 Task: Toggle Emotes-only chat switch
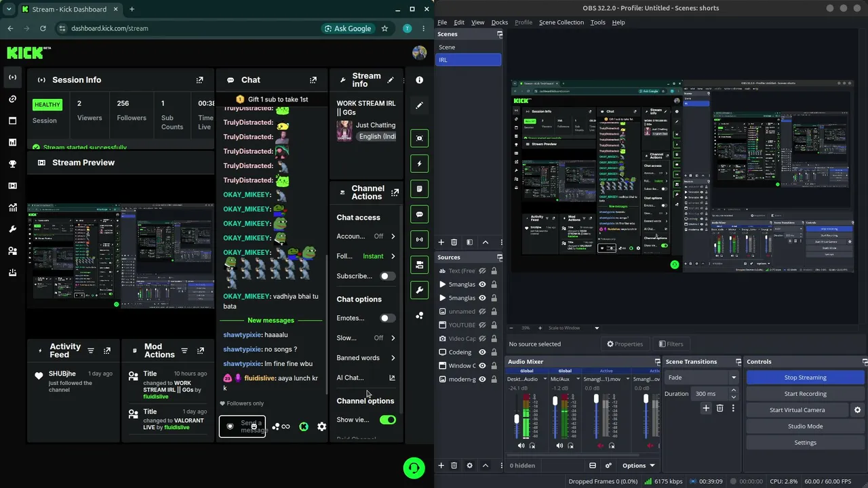pyautogui.click(x=387, y=318)
